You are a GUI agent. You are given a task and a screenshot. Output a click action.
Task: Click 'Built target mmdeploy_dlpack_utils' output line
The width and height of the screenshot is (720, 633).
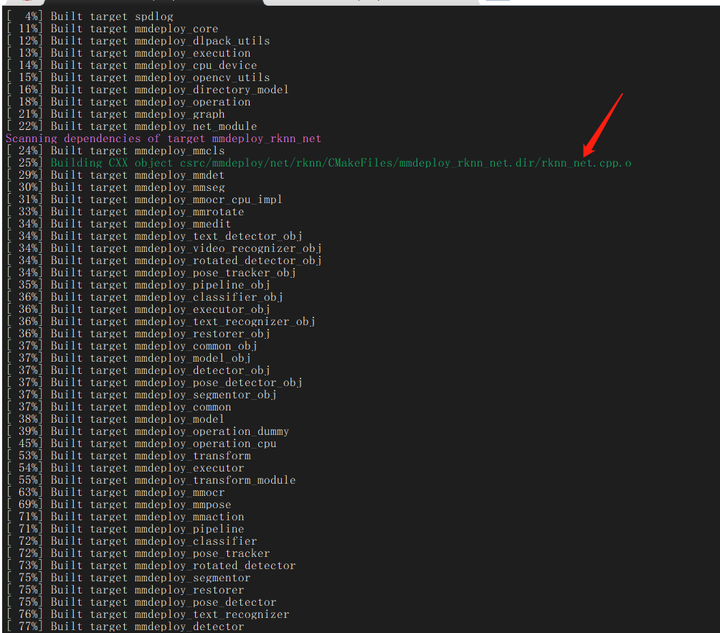(x=138, y=41)
